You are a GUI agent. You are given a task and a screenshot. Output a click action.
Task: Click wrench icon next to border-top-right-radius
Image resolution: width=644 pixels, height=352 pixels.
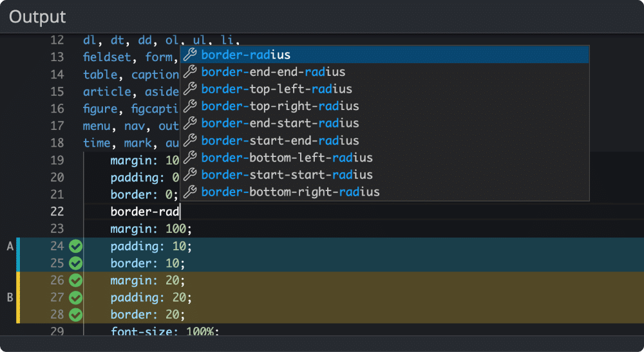[190, 106]
